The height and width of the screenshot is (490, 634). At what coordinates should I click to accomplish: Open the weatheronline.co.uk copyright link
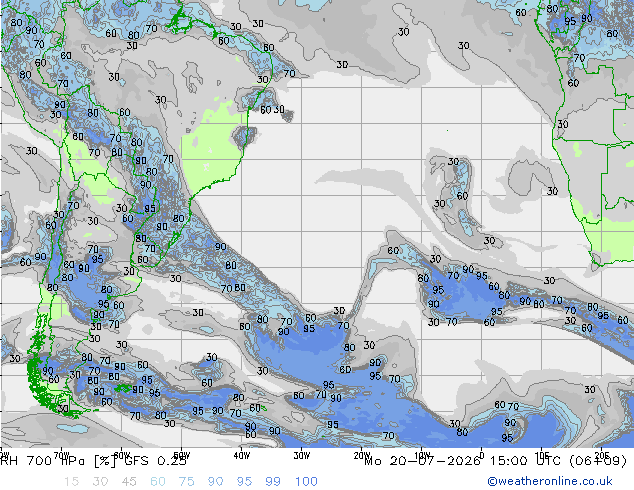[549, 481]
